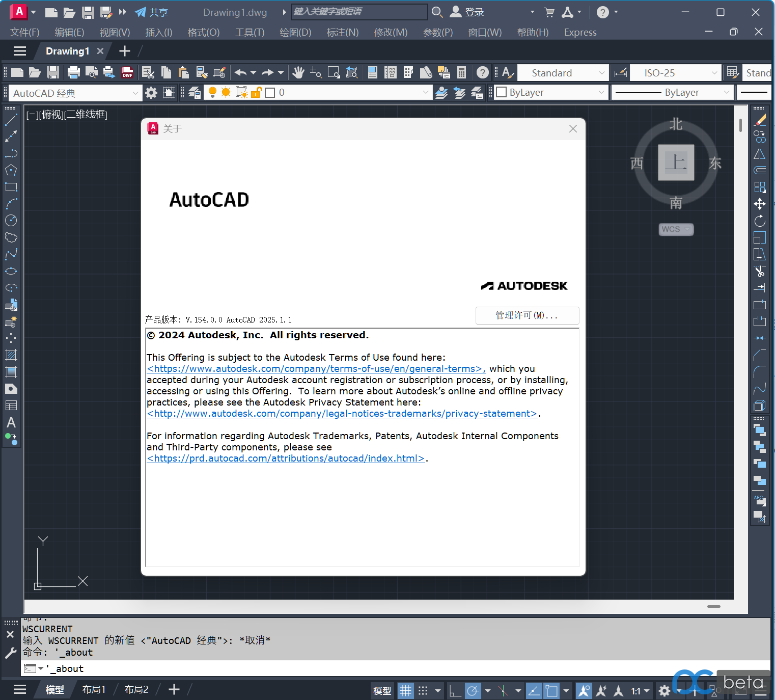Screen dimensions: 775x700
Task: Toggle polar tracking in status bar
Action: coord(473,690)
